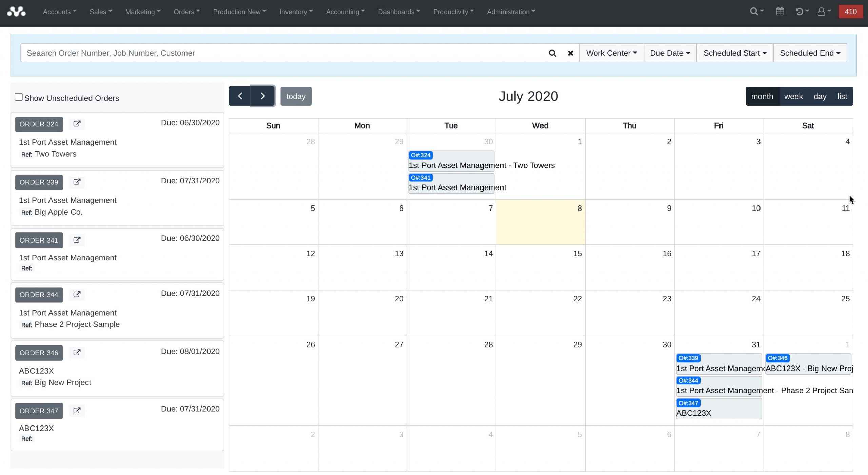Open the Sales menu
Image resolution: width=868 pixels, height=475 pixels.
[x=101, y=12]
